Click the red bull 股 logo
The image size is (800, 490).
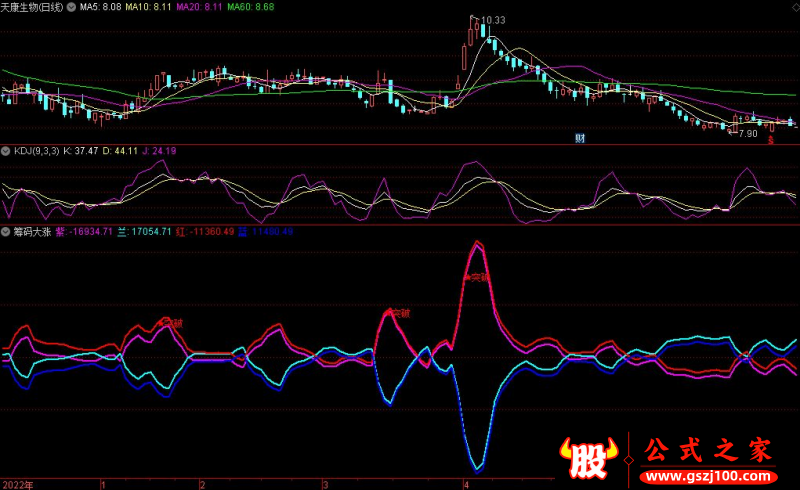(x=591, y=460)
